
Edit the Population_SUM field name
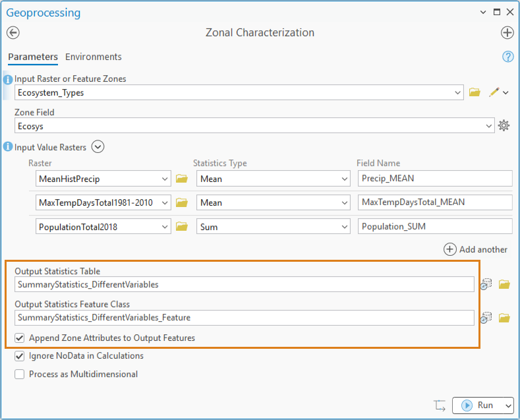[x=435, y=227]
